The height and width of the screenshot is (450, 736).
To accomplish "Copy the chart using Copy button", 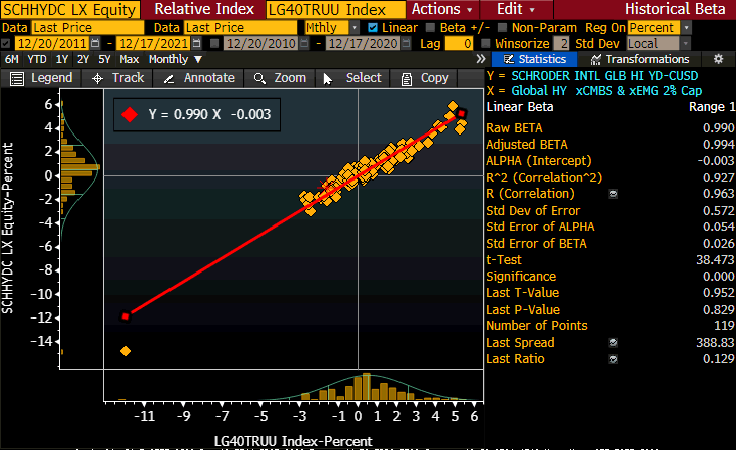I will tap(426, 78).
